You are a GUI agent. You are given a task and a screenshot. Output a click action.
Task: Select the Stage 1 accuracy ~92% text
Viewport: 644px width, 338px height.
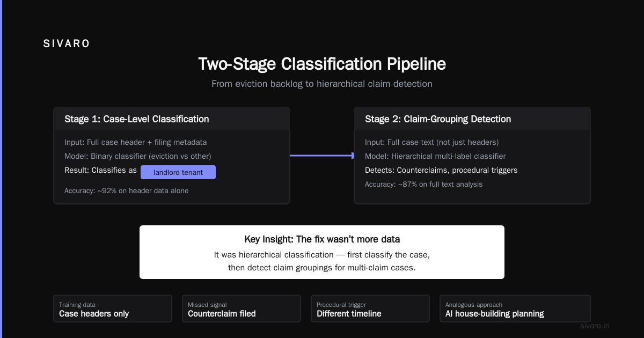(x=126, y=190)
